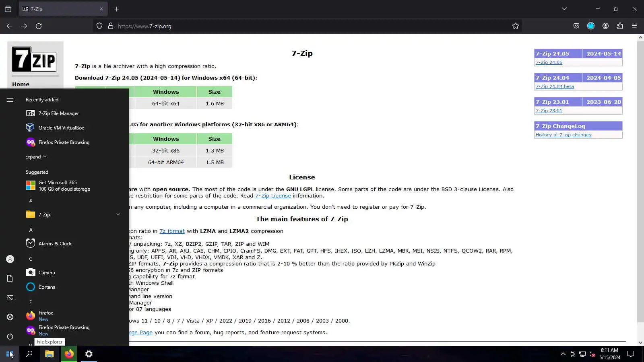Open a new browser tab
The image size is (644, 362).
pos(117,9)
